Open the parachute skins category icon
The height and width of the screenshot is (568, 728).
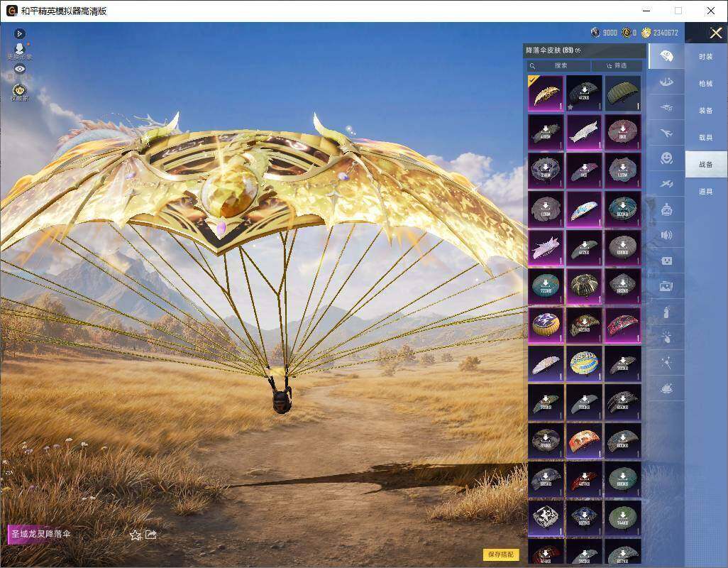click(x=667, y=56)
